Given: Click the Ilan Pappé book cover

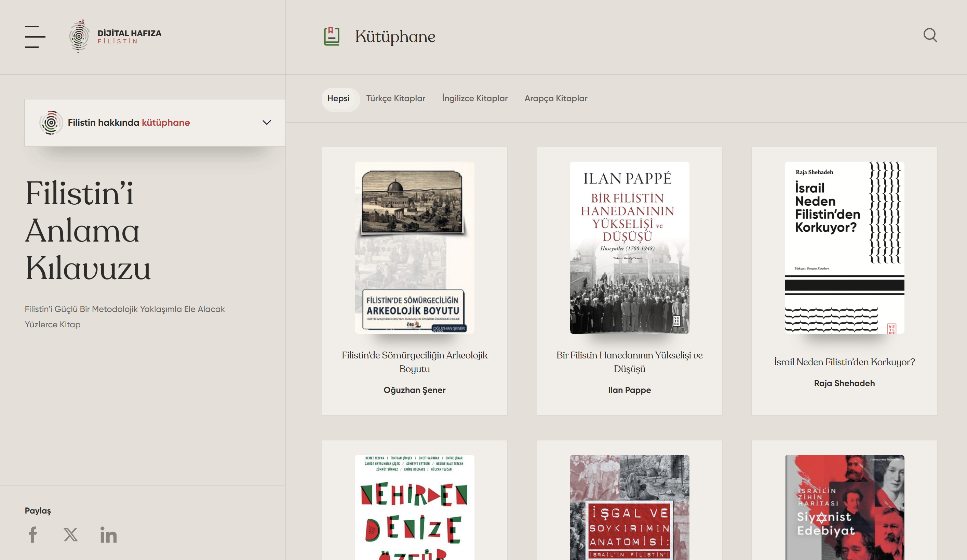Looking at the screenshot, I should point(629,247).
